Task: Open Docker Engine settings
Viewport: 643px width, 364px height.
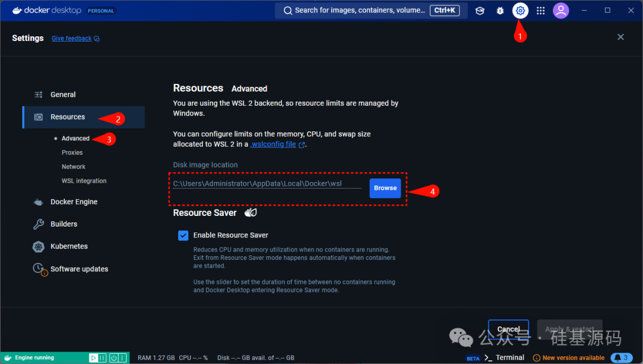Action: [x=74, y=202]
